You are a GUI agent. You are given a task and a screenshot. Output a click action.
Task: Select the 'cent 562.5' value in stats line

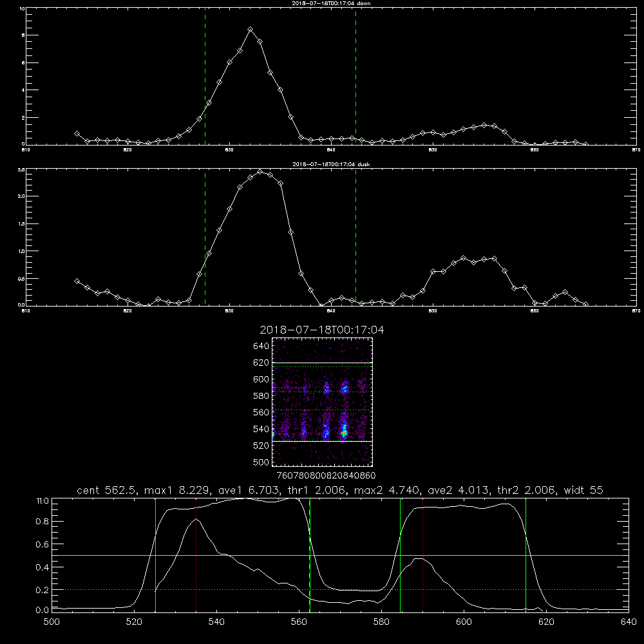[106, 490]
